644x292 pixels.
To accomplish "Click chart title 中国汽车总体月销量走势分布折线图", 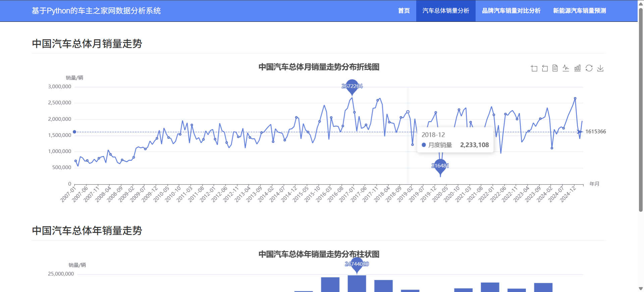I will coord(319,67).
